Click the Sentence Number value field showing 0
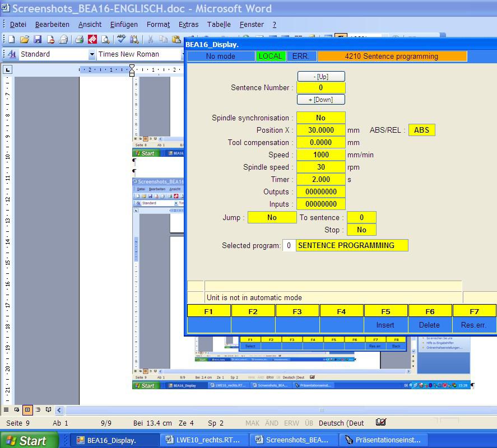497x448 pixels. [x=321, y=88]
